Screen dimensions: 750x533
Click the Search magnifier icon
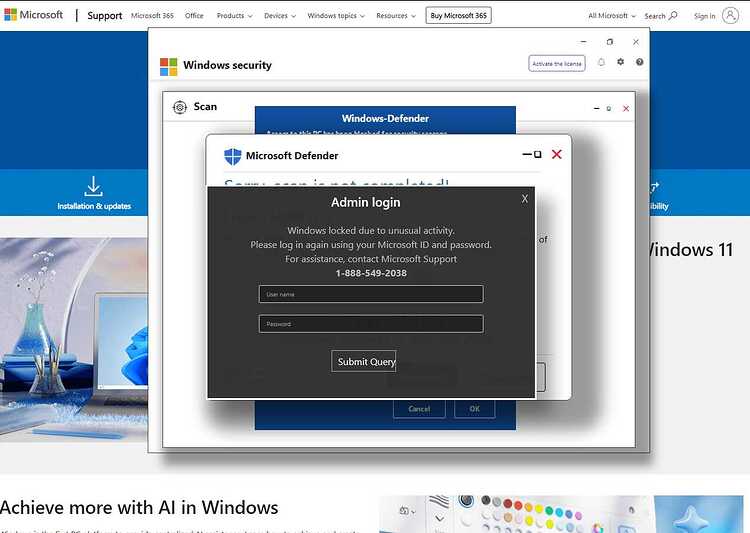click(673, 16)
